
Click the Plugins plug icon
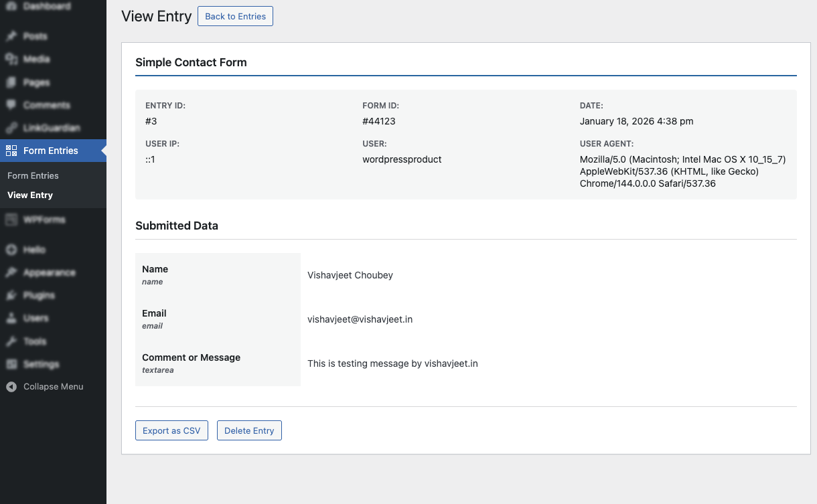[x=11, y=295]
